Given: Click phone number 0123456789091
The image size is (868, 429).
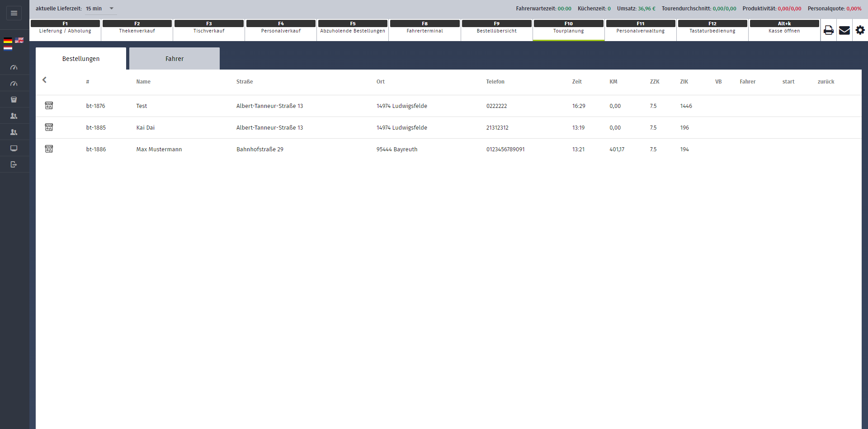Looking at the screenshot, I should 505,149.
